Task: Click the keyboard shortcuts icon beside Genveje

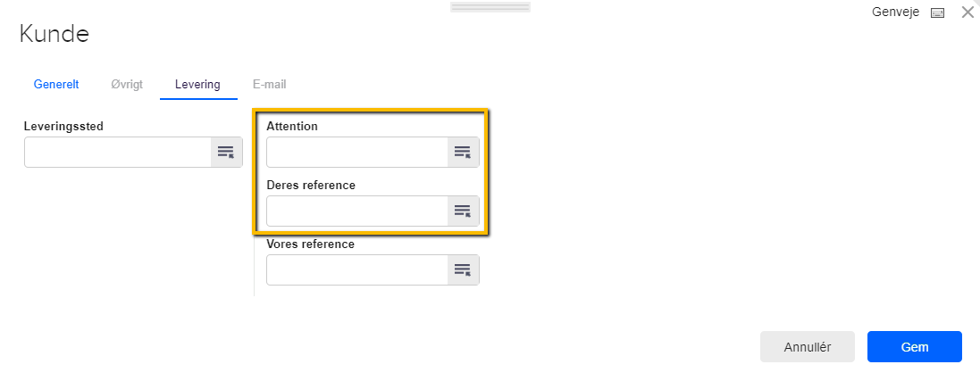Action: point(937,13)
